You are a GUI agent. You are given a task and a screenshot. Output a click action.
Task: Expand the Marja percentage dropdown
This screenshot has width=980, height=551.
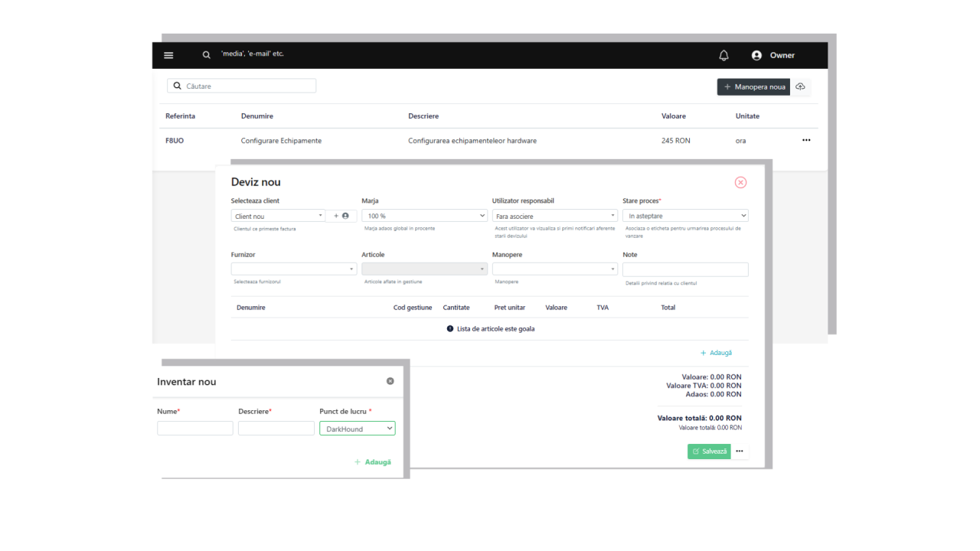(424, 216)
